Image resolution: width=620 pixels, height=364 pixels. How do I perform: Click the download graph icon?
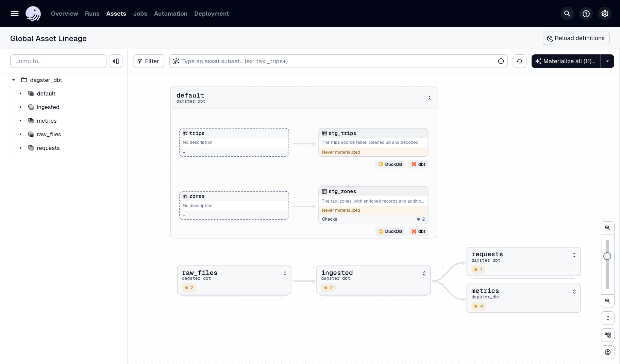(x=608, y=352)
